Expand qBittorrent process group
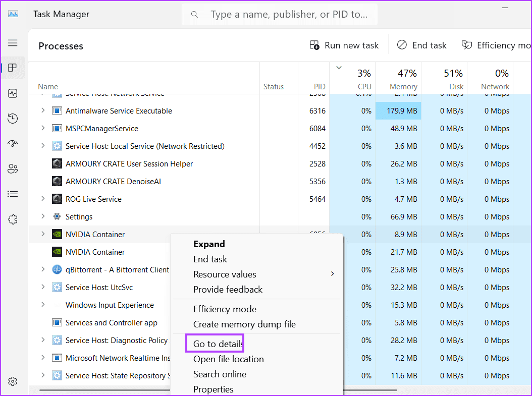Viewport: 532px width, 396px height. click(x=43, y=269)
